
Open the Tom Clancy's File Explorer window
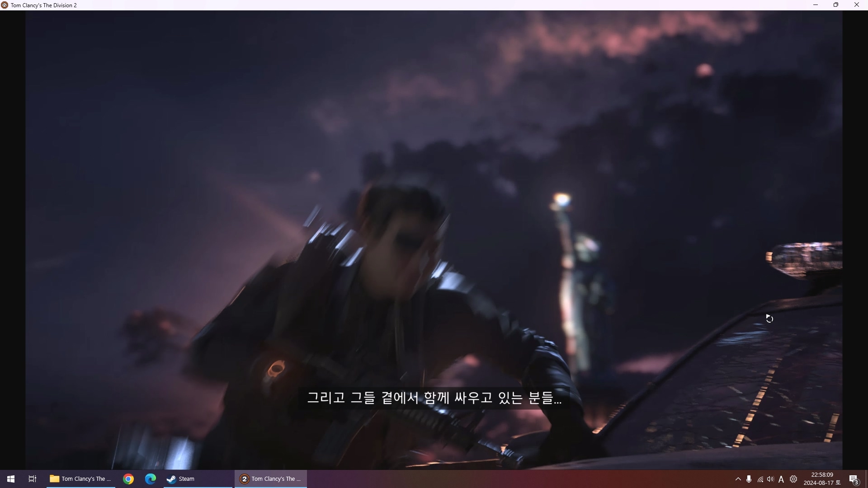point(80,479)
